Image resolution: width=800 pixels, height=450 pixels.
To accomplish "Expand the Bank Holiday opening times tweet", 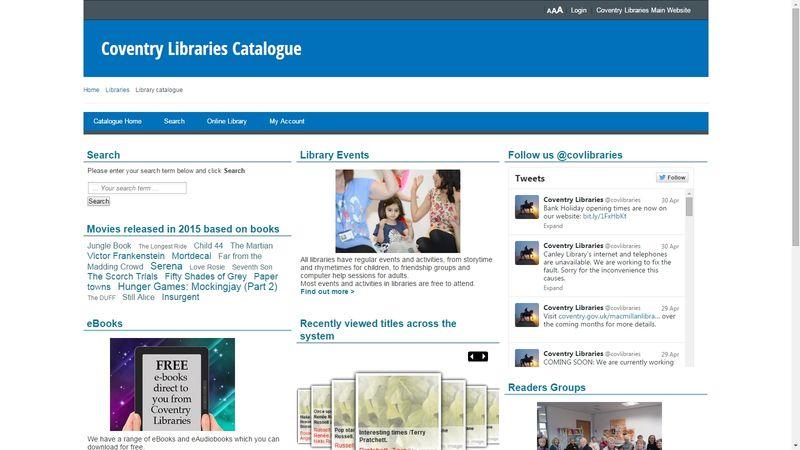I will [553, 226].
